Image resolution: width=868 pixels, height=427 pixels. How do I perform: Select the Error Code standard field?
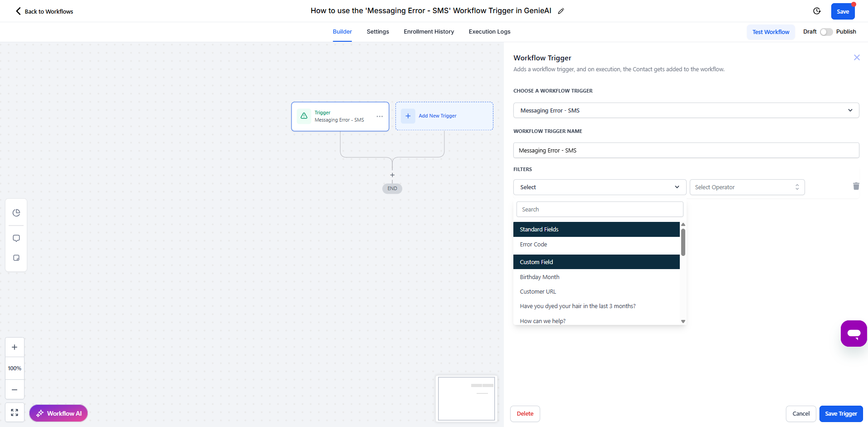point(533,244)
